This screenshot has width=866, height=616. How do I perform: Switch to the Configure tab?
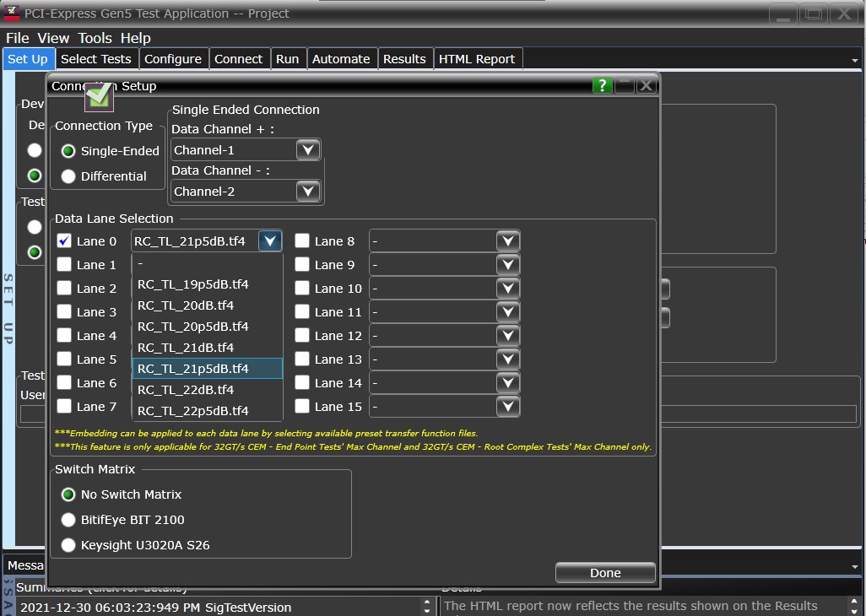173,59
